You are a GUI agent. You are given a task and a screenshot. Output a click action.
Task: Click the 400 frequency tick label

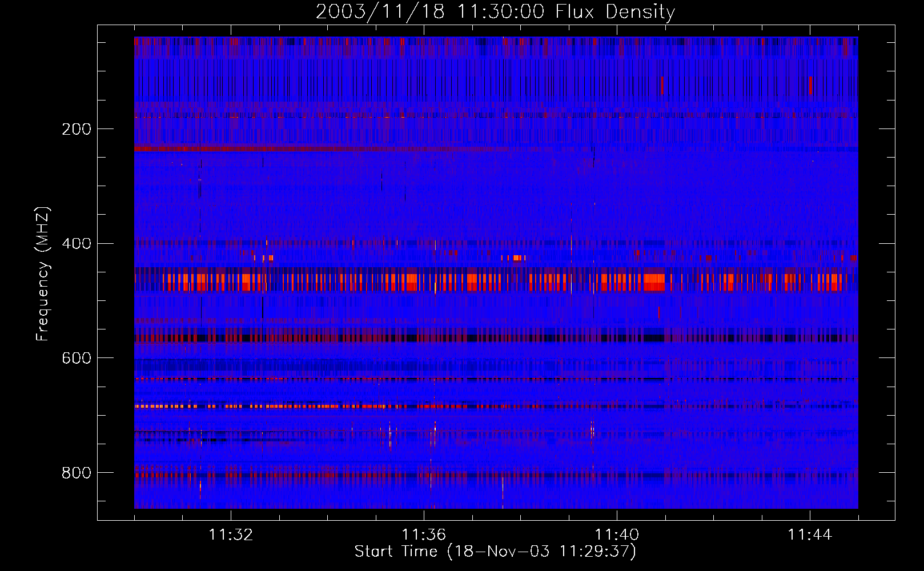tap(77, 244)
